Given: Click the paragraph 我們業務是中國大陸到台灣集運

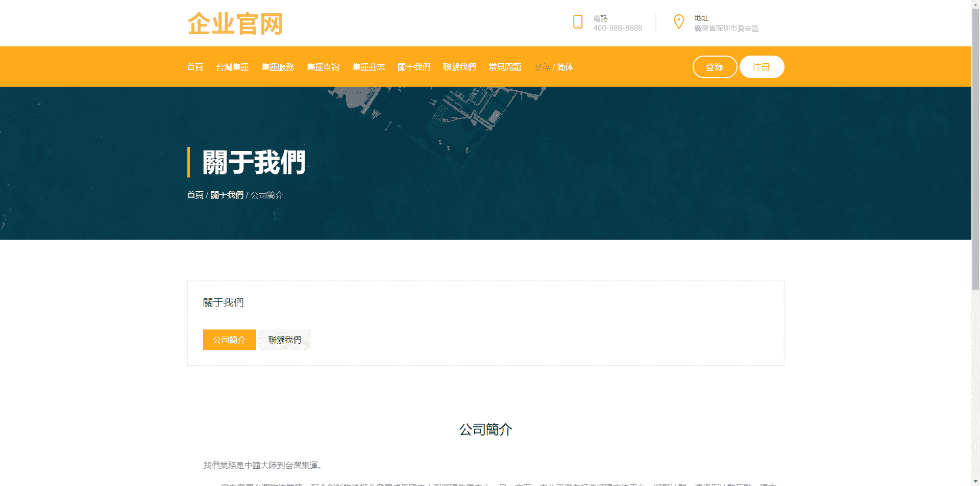Looking at the screenshot, I should pos(263,465).
